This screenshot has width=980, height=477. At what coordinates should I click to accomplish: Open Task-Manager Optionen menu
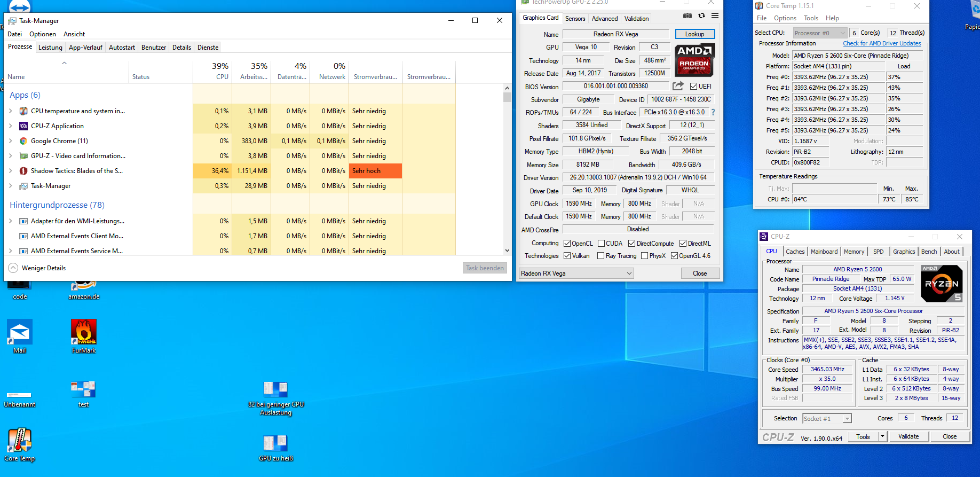tap(43, 34)
